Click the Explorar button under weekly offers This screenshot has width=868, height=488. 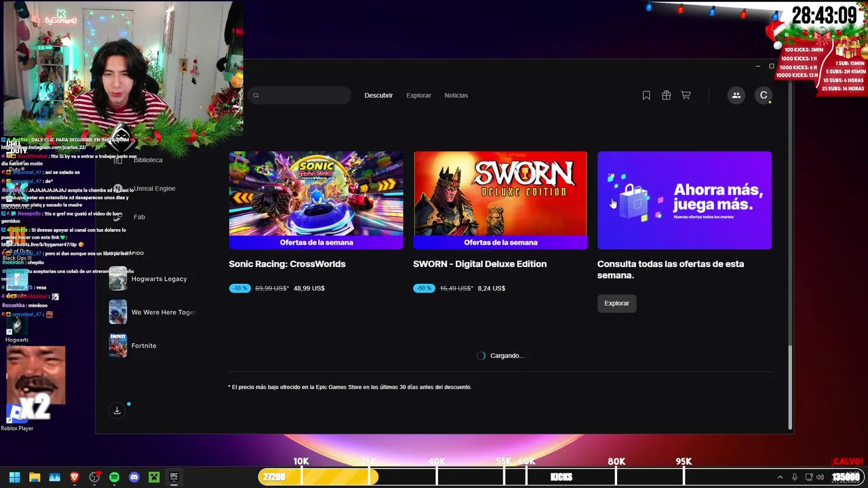[x=616, y=303]
